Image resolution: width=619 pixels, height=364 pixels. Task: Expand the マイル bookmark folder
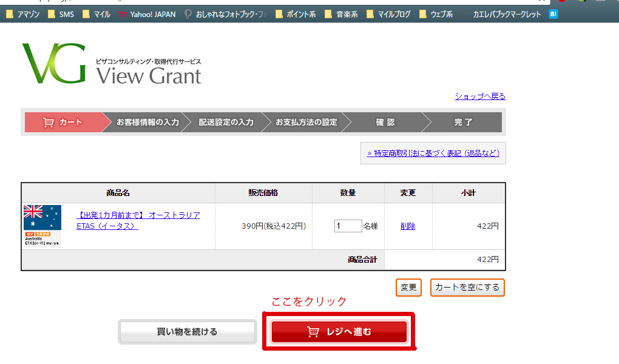pos(96,14)
